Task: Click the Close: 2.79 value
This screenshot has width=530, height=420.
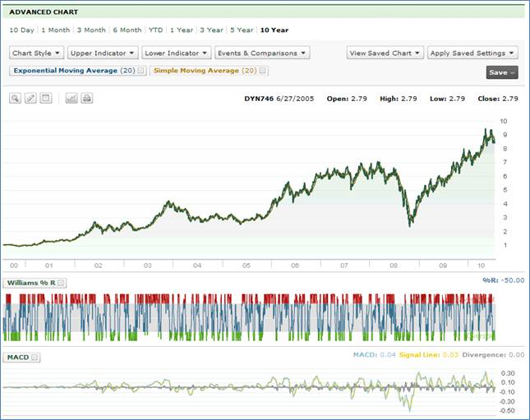Action: [x=498, y=99]
